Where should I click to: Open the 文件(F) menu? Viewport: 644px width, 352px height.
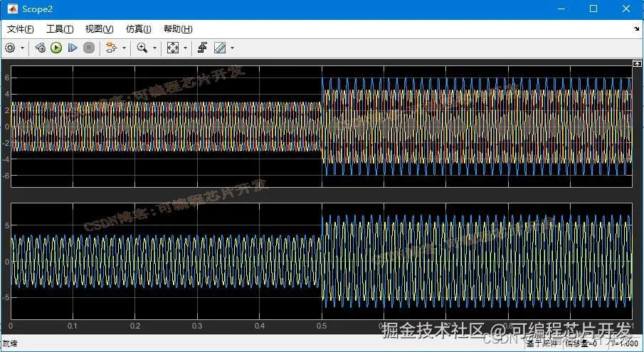[21, 29]
